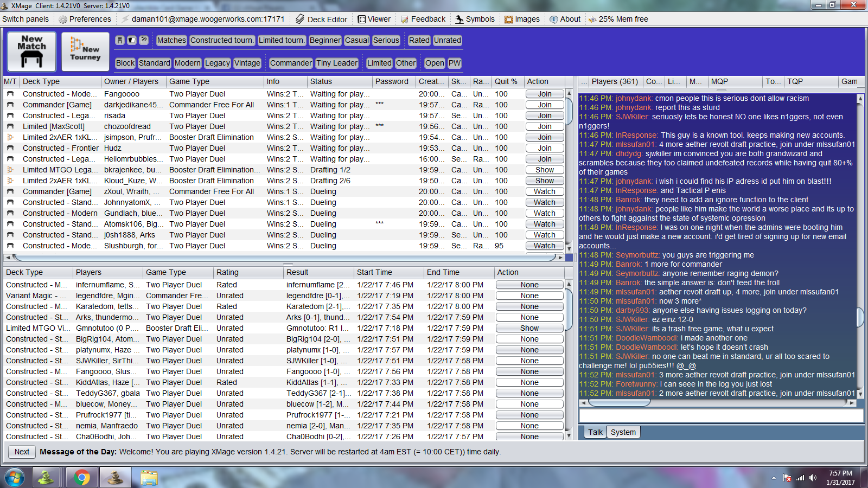Toggle the Commander format filter

click(x=291, y=63)
